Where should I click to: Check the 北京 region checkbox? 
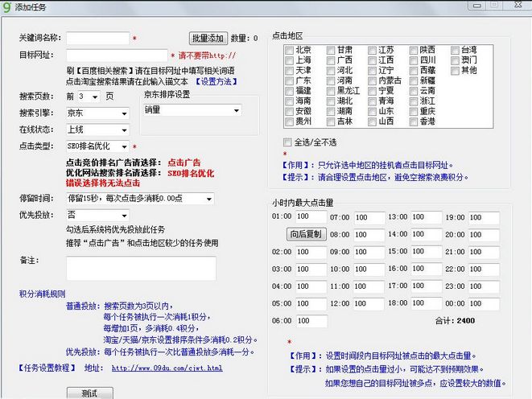pos(288,50)
